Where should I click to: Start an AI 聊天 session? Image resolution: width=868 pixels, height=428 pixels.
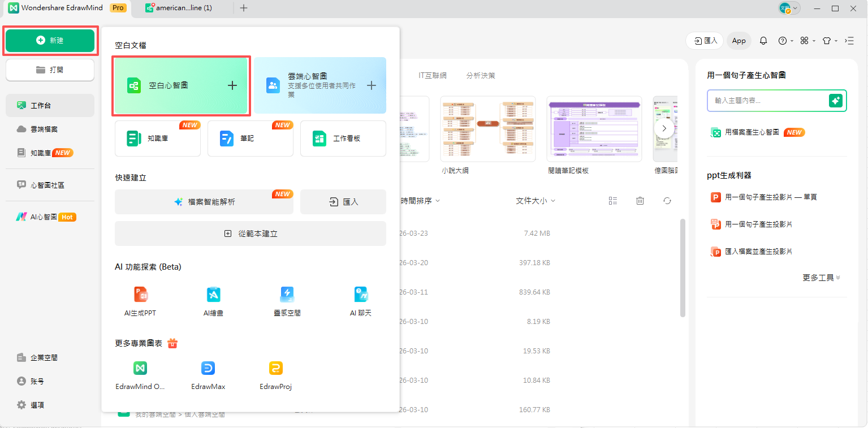(360, 300)
